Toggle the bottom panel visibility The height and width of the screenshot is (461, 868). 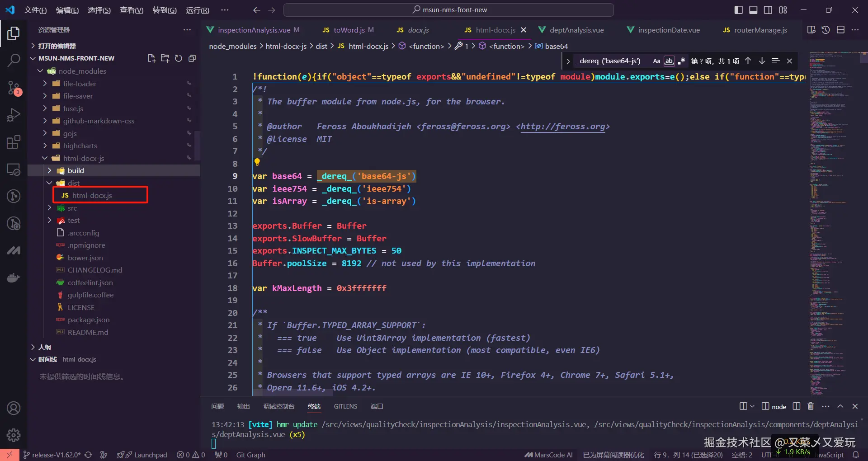pyautogui.click(x=753, y=10)
